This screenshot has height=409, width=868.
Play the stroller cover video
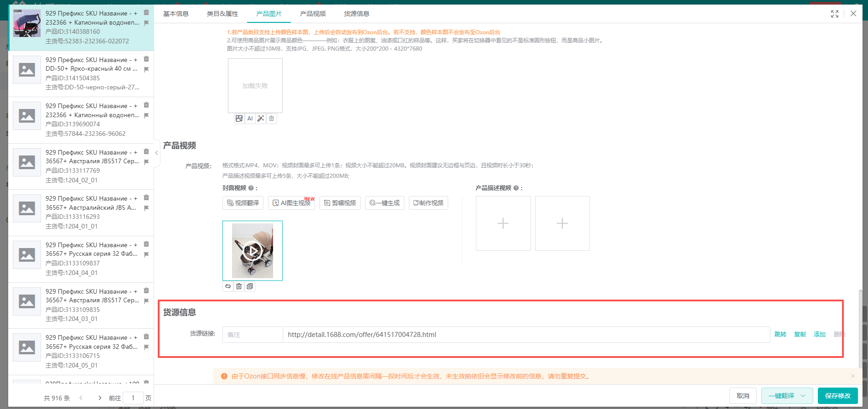[253, 251]
